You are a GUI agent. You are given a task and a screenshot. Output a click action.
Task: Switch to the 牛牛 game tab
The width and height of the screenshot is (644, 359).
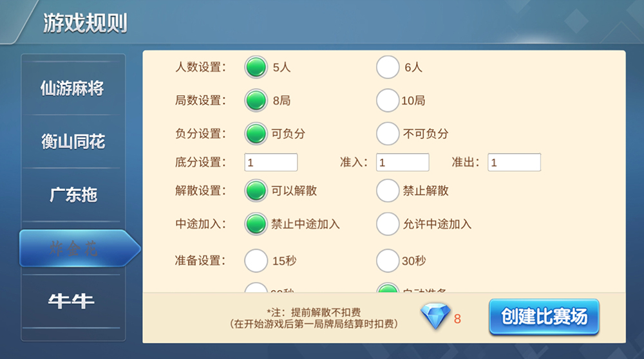pyautogui.click(x=73, y=301)
